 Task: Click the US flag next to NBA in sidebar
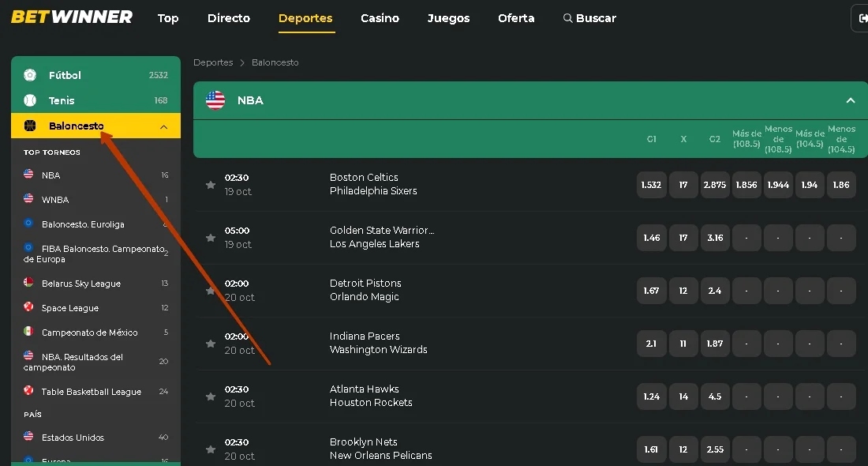tap(28, 174)
